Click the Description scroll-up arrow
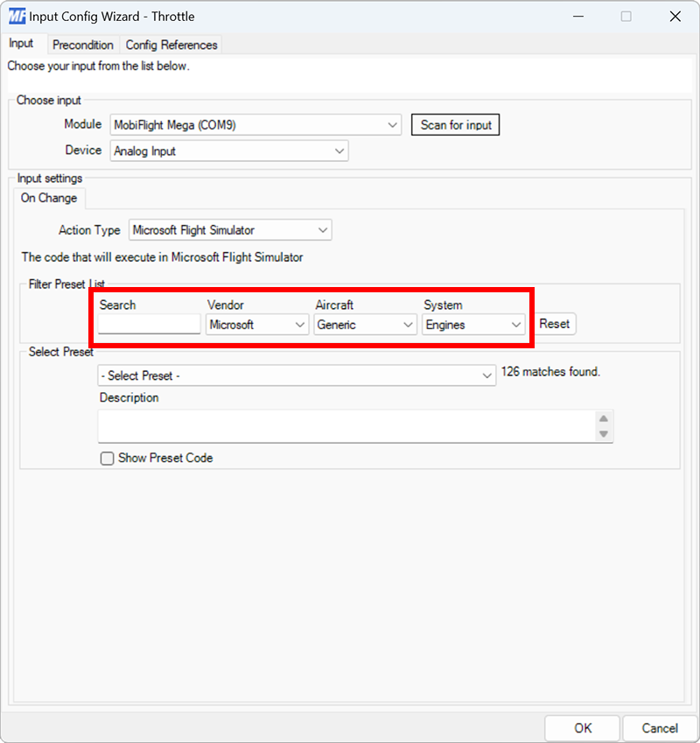Viewport: 700px width, 743px height. point(604,417)
